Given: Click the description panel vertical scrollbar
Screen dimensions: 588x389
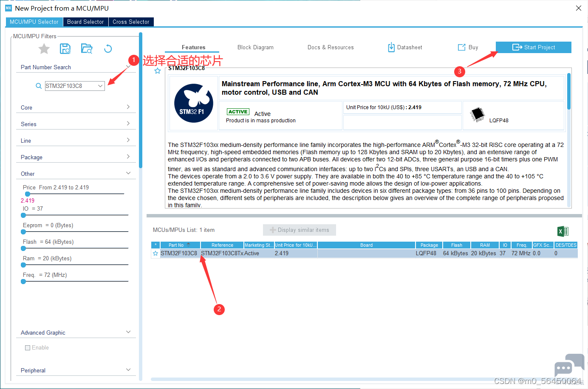Looking at the screenshot, I should coord(569,91).
